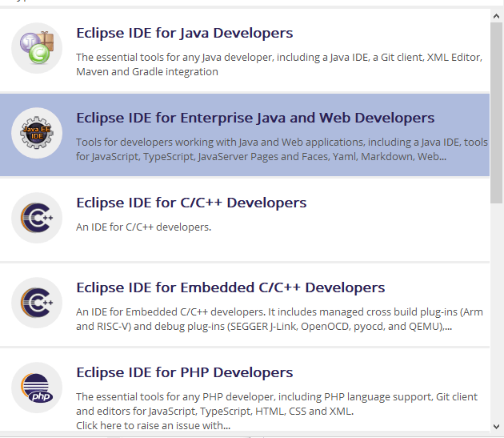Click the Java EE IDE gear icon
The width and height of the screenshot is (504, 438).
click(37, 133)
